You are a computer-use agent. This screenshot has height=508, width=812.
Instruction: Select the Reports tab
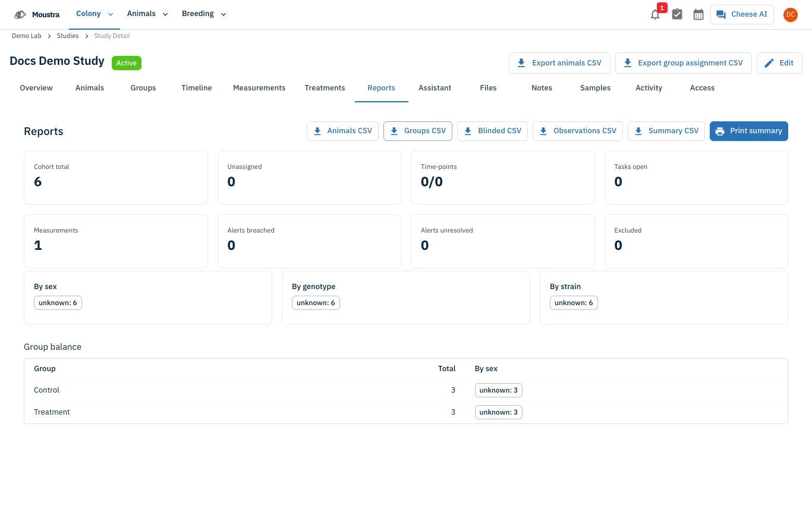(x=382, y=88)
